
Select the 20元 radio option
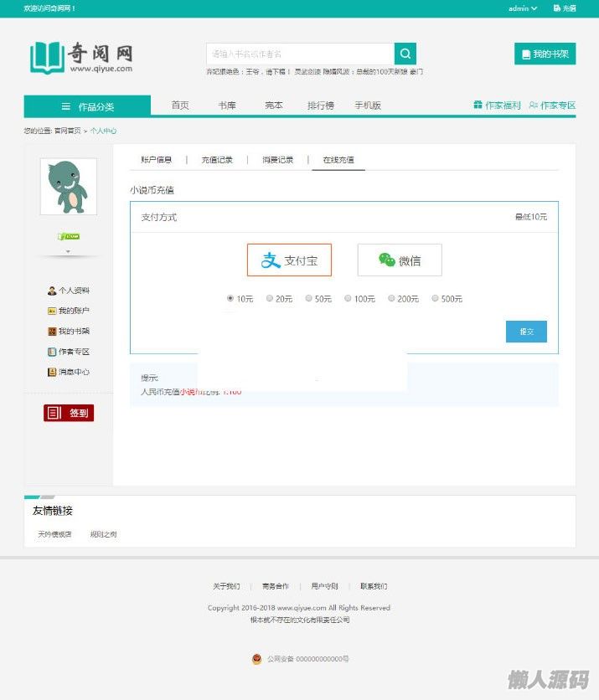270,298
